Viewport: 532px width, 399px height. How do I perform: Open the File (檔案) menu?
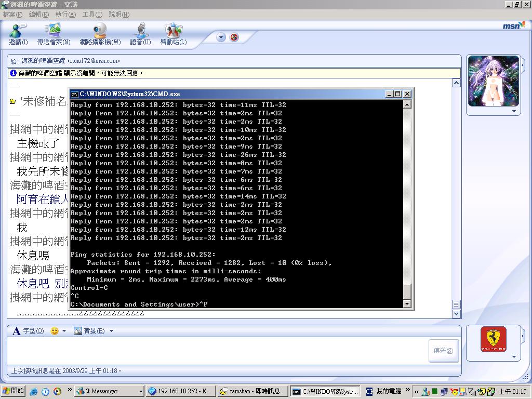click(13, 14)
